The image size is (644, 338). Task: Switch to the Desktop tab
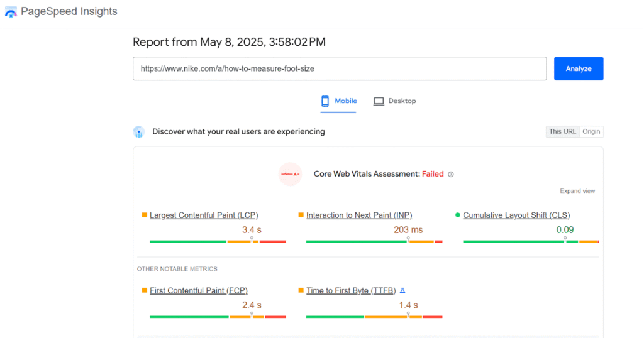coord(395,101)
